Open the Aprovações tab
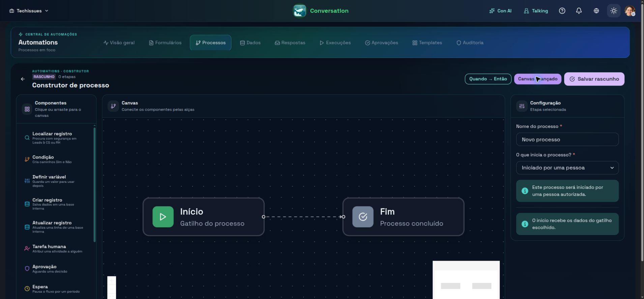 [381, 43]
